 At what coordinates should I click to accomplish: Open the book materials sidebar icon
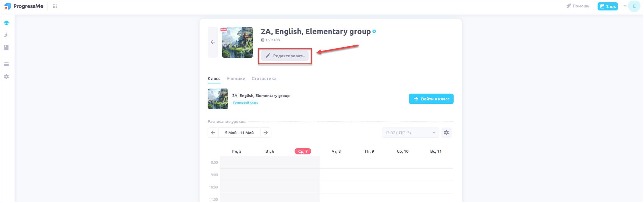pyautogui.click(x=6, y=48)
